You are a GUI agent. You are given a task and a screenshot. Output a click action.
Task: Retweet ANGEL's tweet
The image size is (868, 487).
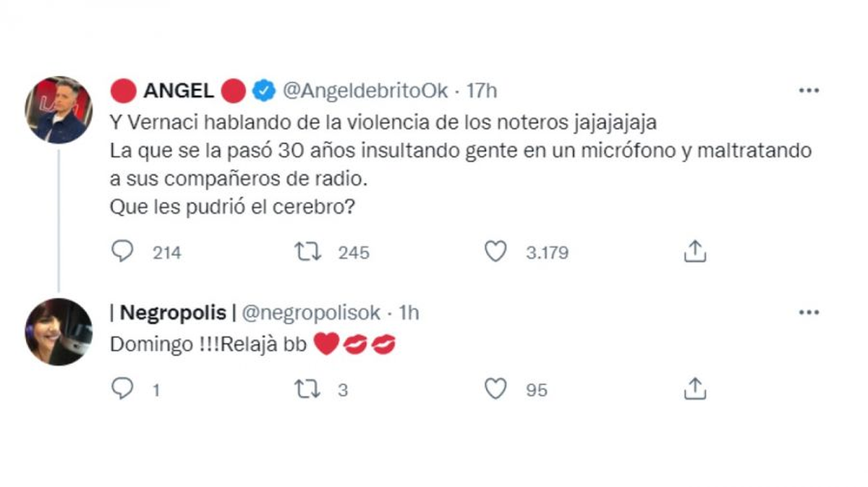[x=308, y=252]
